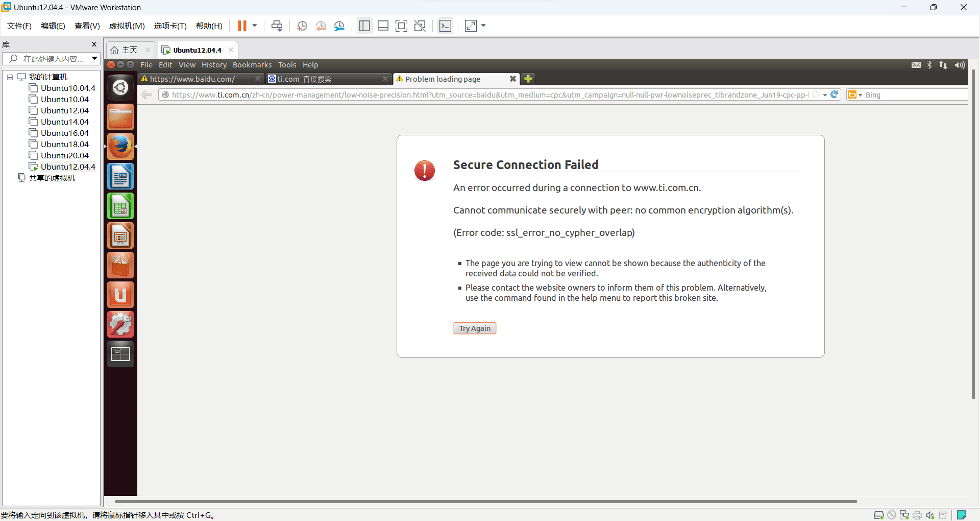Close the Ubuntu12.04.4 VM tab

click(231, 50)
